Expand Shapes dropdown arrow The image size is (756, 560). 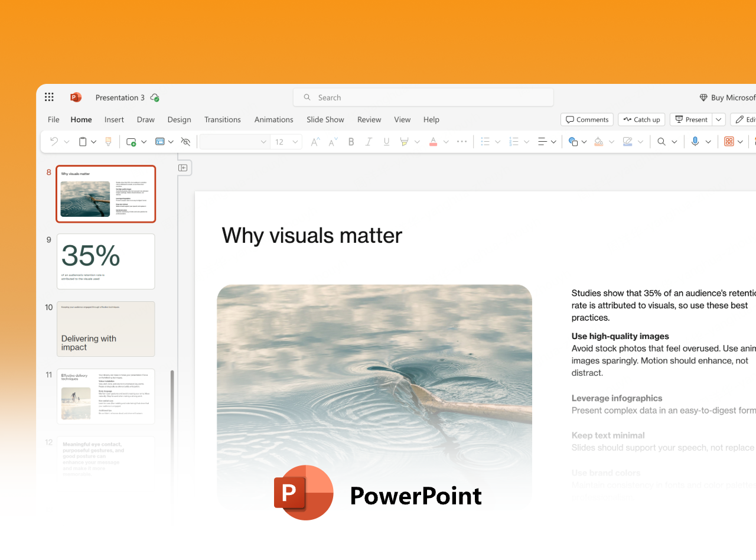[x=584, y=142]
